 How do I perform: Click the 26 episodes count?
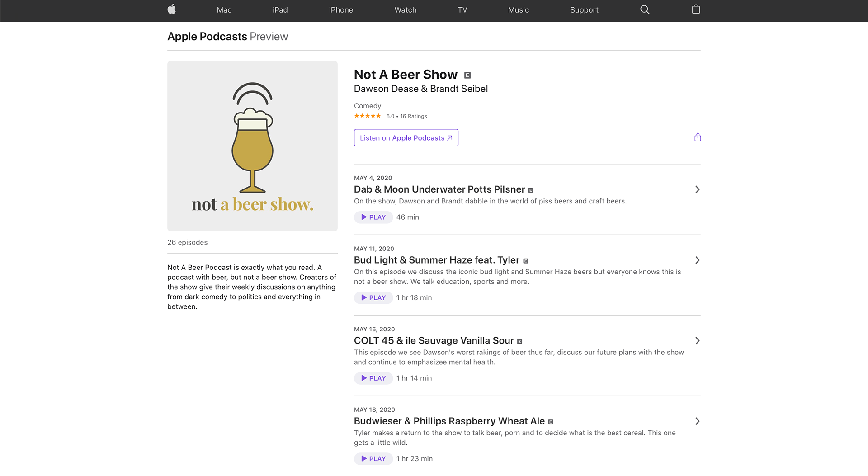[x=188, y=242]
